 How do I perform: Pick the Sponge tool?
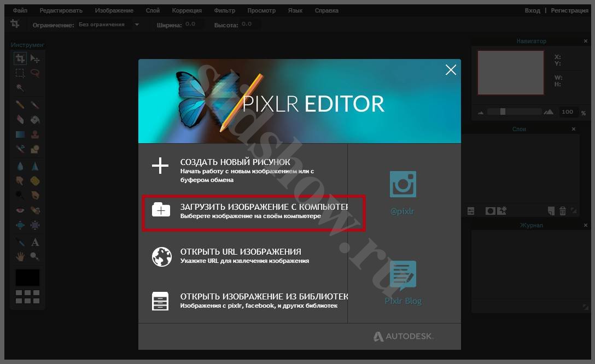[35, 181]
